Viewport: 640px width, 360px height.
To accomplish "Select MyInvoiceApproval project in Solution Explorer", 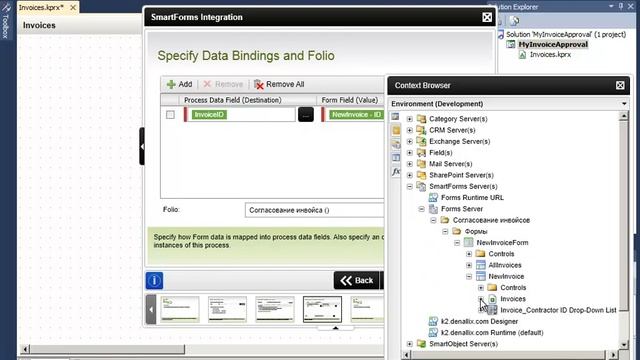I will click(553, 44).
